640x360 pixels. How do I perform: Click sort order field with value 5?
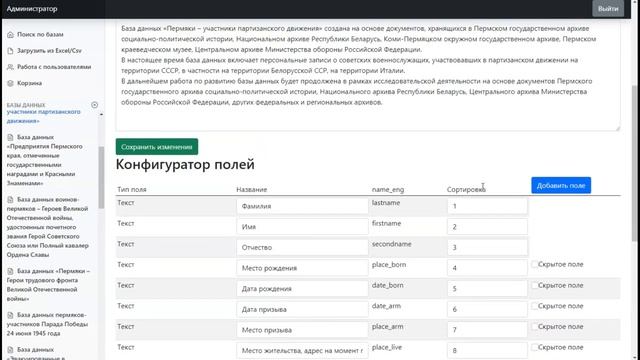[487, 289]
